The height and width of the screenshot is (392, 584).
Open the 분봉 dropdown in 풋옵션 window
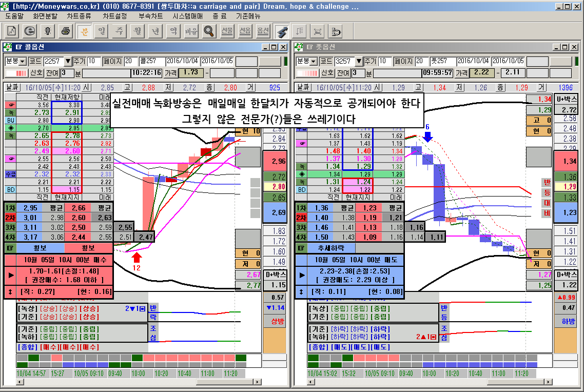tap(314, 62)
